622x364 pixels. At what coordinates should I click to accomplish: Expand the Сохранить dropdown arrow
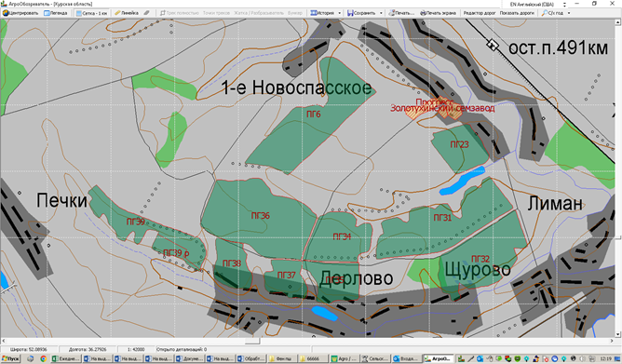(381, 13)
